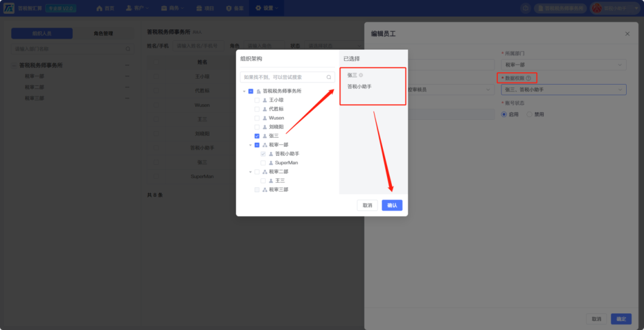Select the 启用 account status radio

pos(504,115)
